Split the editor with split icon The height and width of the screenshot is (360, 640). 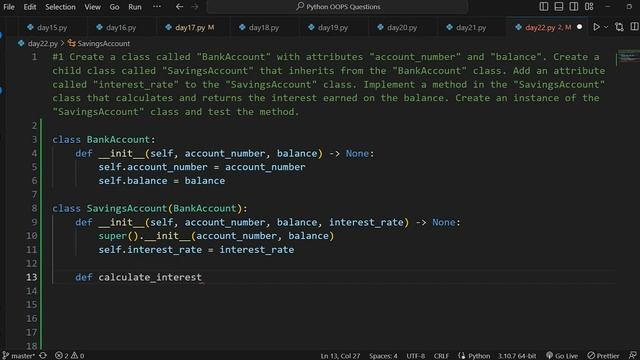634,27
